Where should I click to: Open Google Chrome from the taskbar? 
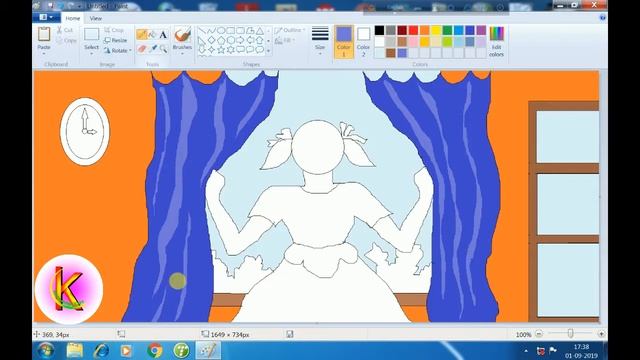coord(154,351)
